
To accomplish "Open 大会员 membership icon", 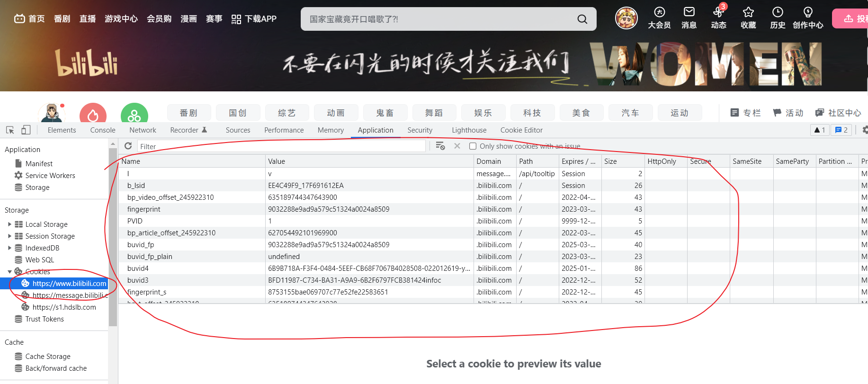I will click(659, 18).
